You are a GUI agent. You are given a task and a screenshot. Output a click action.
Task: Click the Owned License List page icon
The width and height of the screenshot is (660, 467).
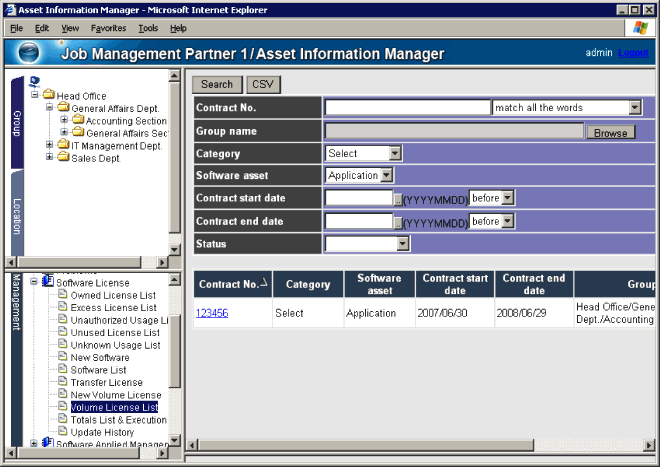62,296
